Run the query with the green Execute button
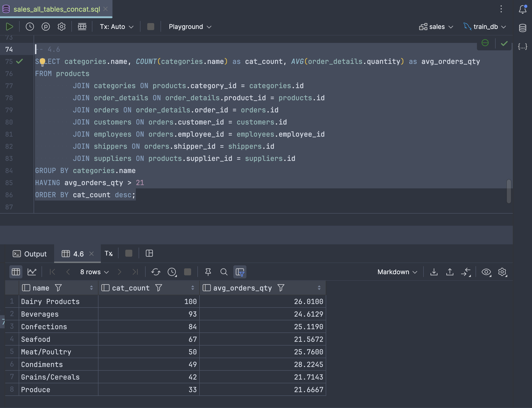 [x=9, y=27]
